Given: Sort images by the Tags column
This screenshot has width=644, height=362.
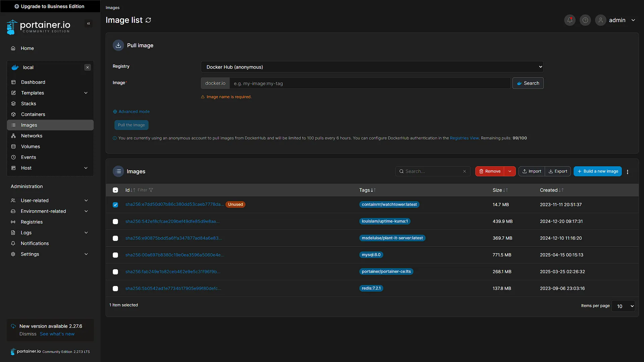Looking at the screenshot, I should click(368, 190).
